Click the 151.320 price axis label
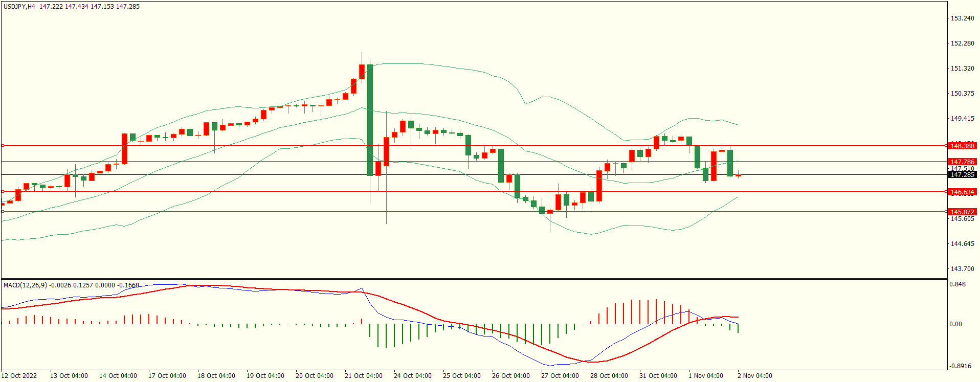 coord(962,69)
